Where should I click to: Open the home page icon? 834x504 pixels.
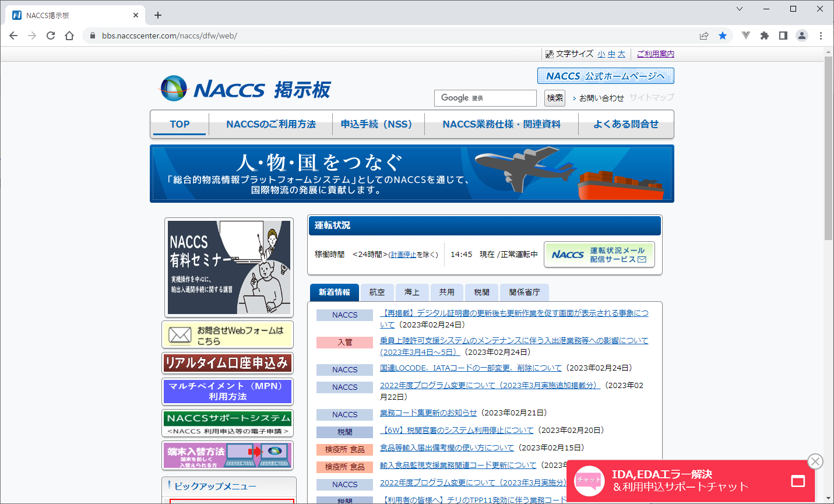coord(69,36)
